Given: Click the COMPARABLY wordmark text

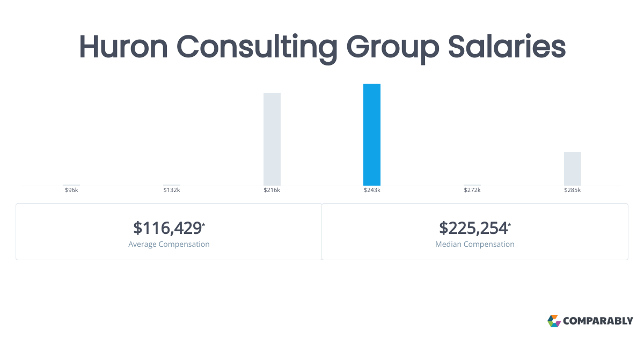Looking at the screenshot, I should [598, 321].
